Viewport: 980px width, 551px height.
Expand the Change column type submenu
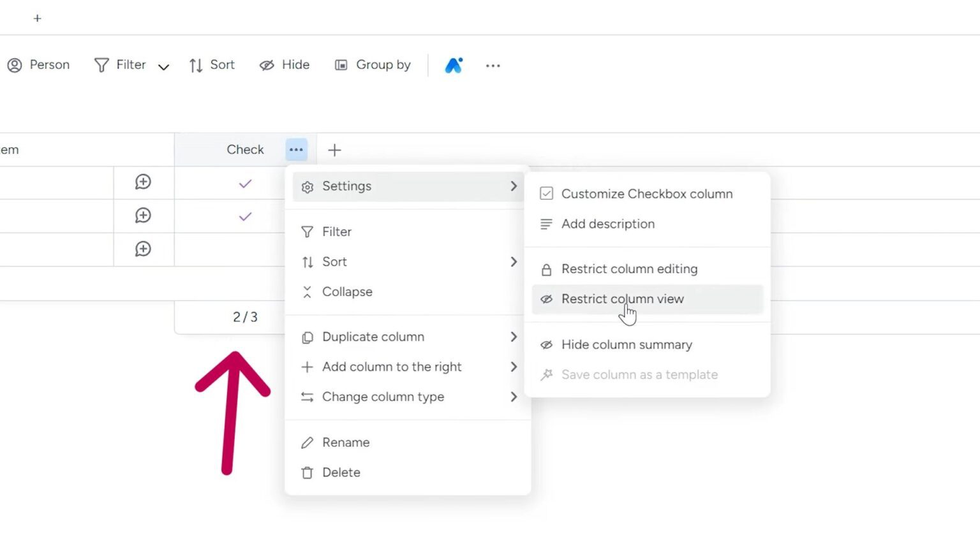[408, 397]
